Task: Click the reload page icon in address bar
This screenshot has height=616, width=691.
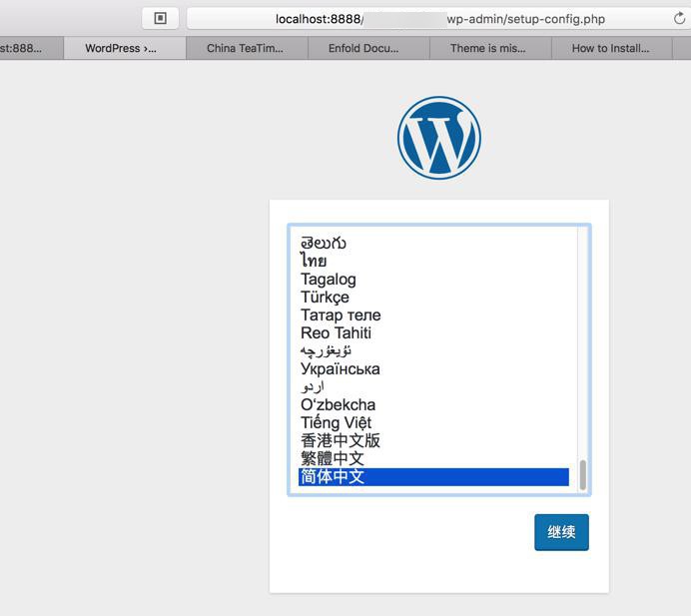Action: point(679,19)
